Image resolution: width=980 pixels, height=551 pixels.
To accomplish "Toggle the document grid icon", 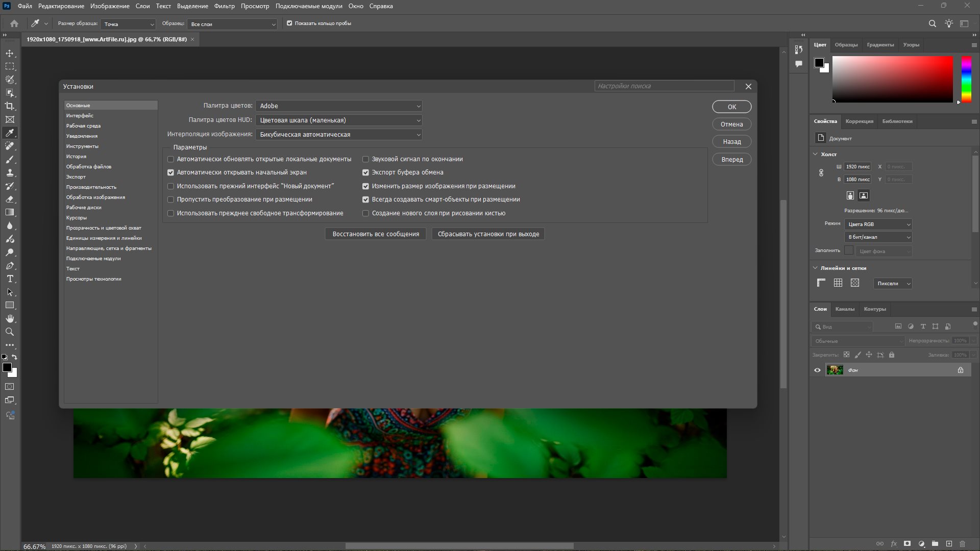I will click(838, 283).
